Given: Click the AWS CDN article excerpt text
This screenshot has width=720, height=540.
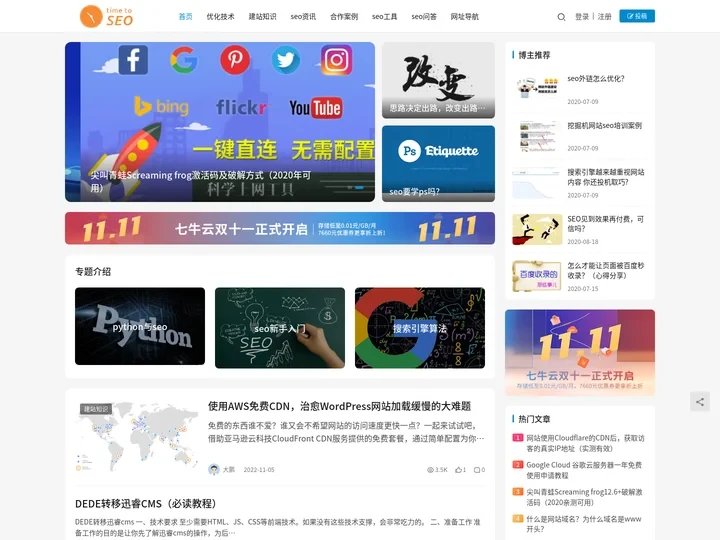Looking at the screenshot, I should pos(346,432).
